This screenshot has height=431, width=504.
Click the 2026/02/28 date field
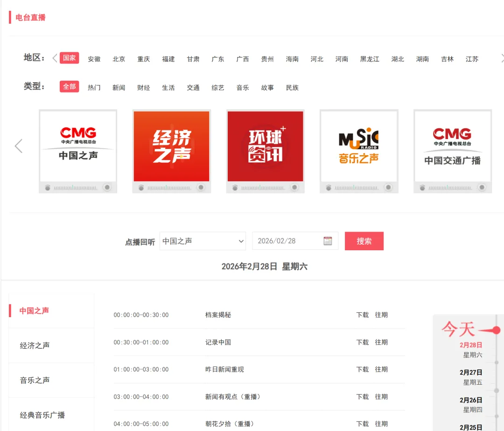click(295, 241)
